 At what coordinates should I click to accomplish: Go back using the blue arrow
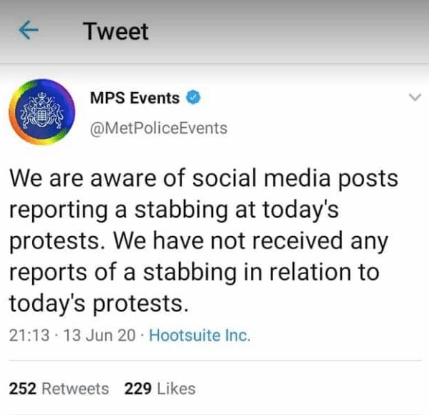coord(28,31)
